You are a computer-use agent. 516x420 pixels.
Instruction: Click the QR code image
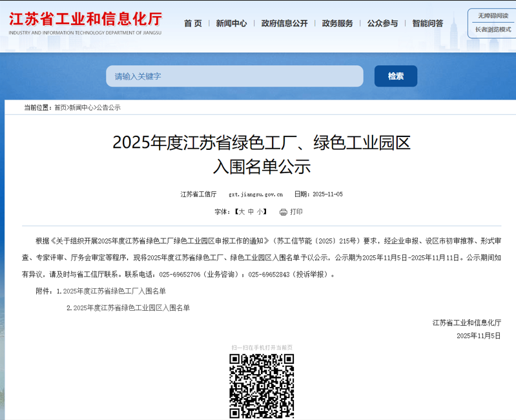click(262, 386)
